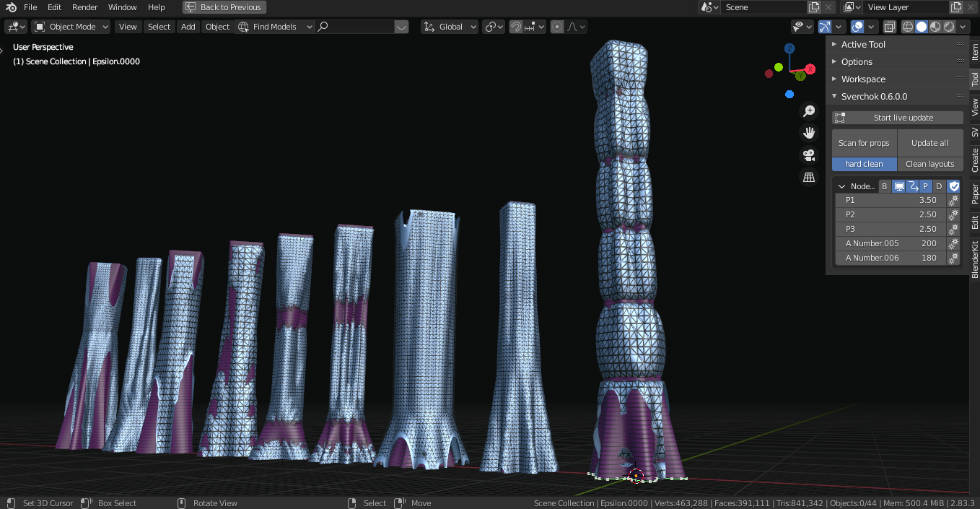Click the Blender logo icon
Image resolution: width=980 pixels, height=509 pixels.
pos(11,7)
